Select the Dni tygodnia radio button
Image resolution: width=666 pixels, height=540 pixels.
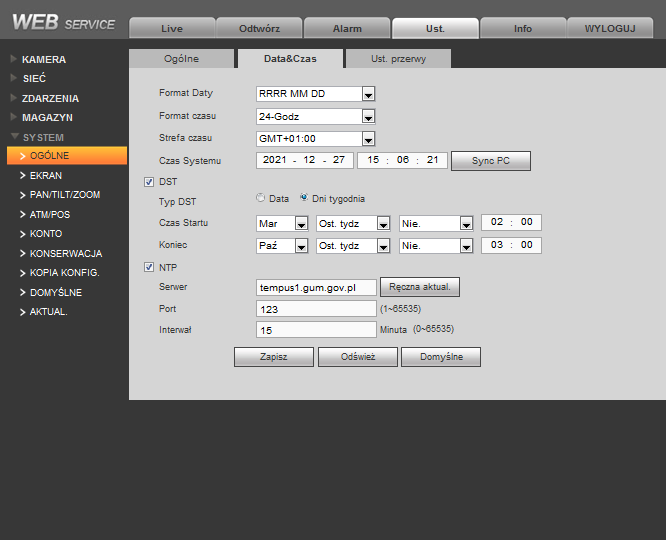coord(304,198)
